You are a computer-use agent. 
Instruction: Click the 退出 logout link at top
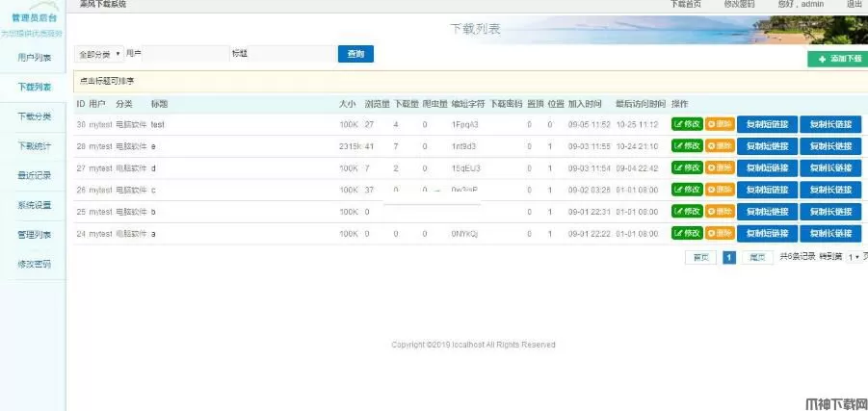click(854, 5)
